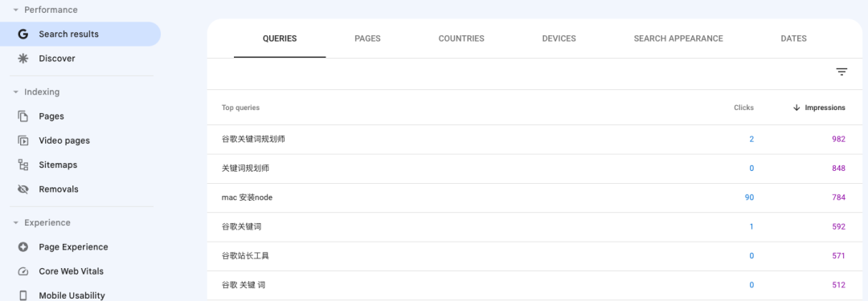Click the Pages copy icon in Indexing

coord(23,116)
